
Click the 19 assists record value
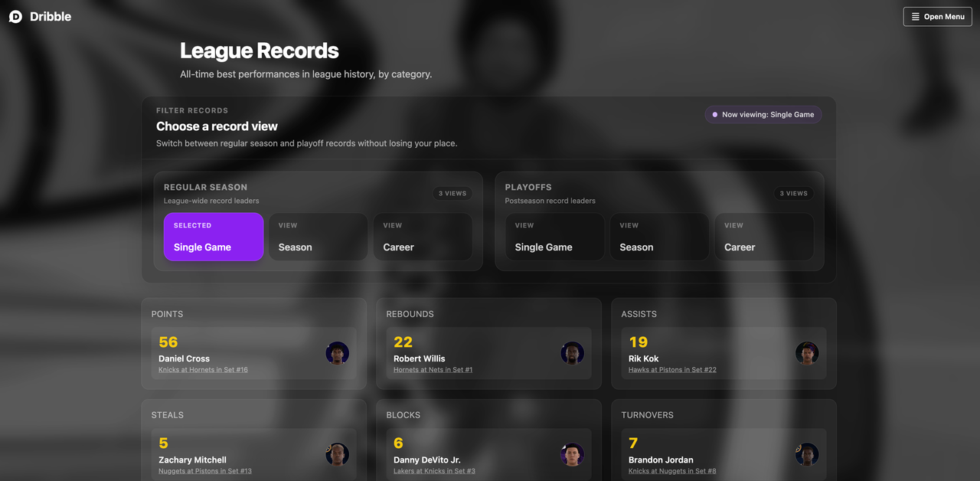[639, 342]
